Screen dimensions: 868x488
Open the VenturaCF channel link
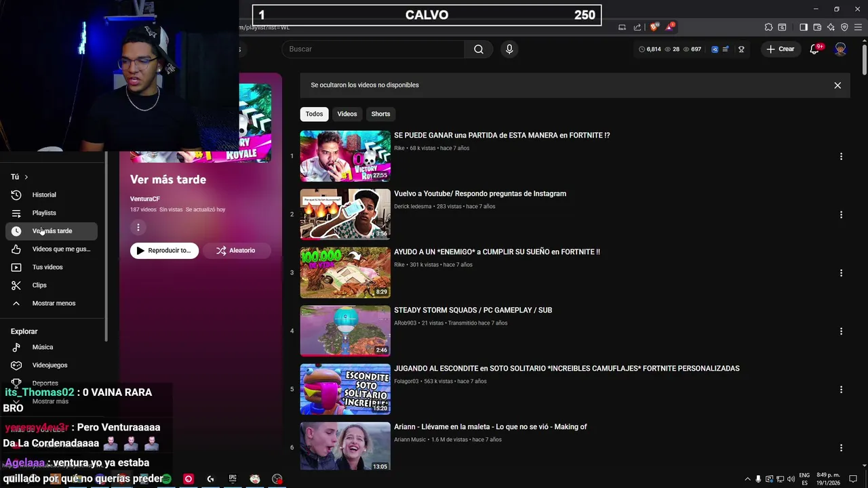pos(145,199)
